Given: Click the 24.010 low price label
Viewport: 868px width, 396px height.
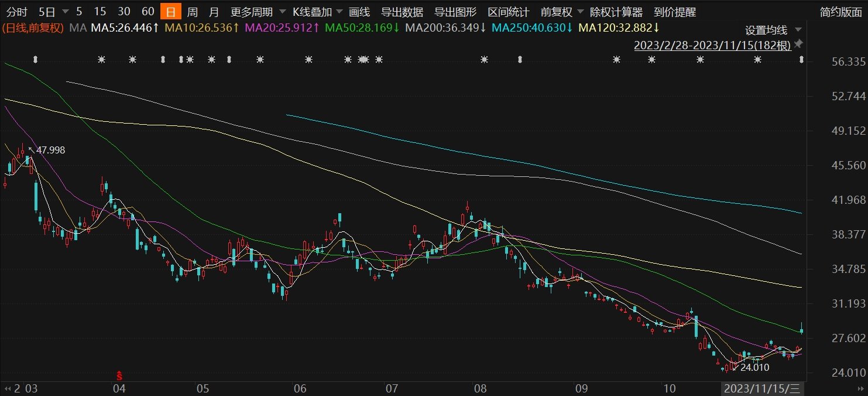Looking at the screenshot, I should tap(754, 368).
